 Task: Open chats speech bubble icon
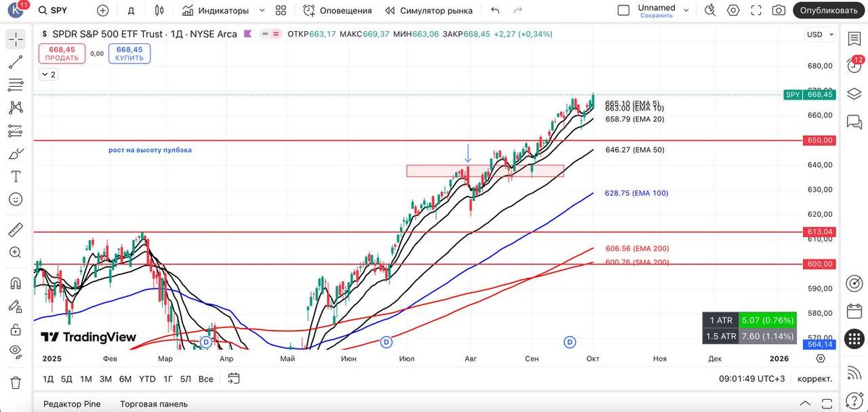coord(854,121)
